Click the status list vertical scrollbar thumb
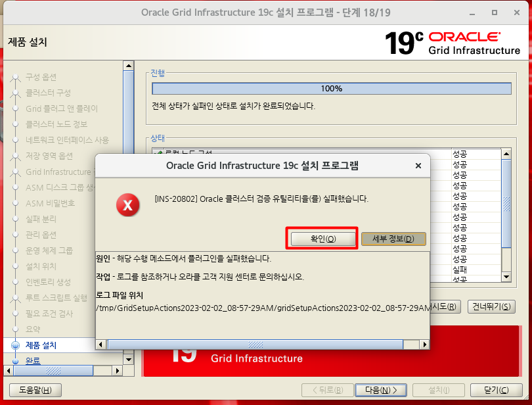 (x=506, y=204)
